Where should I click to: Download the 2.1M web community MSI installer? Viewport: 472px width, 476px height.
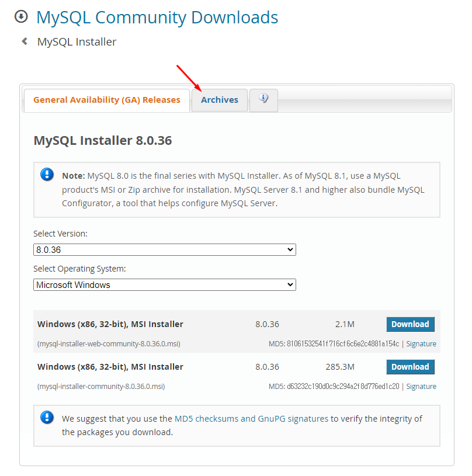[x=410, y=324]
